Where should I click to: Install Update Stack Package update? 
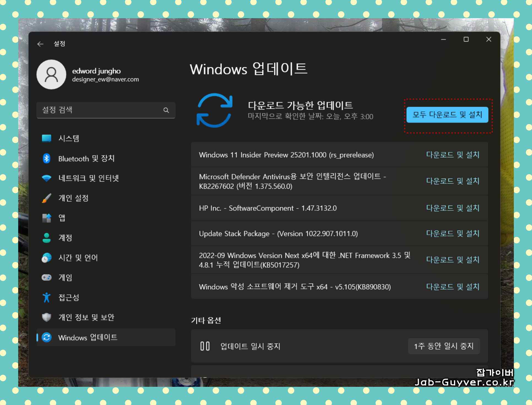point(452,234)
